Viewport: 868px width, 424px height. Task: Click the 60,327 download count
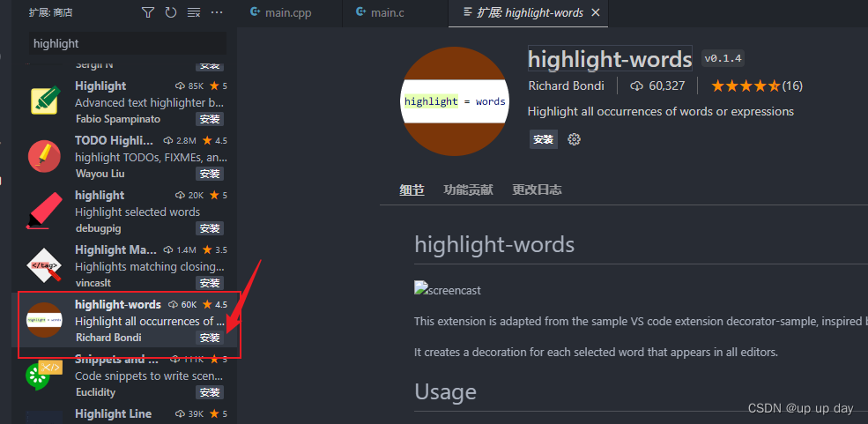[658, 86]
